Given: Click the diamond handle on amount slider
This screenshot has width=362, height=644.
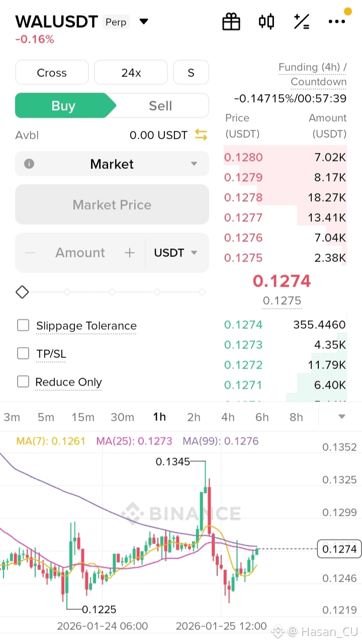Looking at the screenshot, I should coord(22,292).
